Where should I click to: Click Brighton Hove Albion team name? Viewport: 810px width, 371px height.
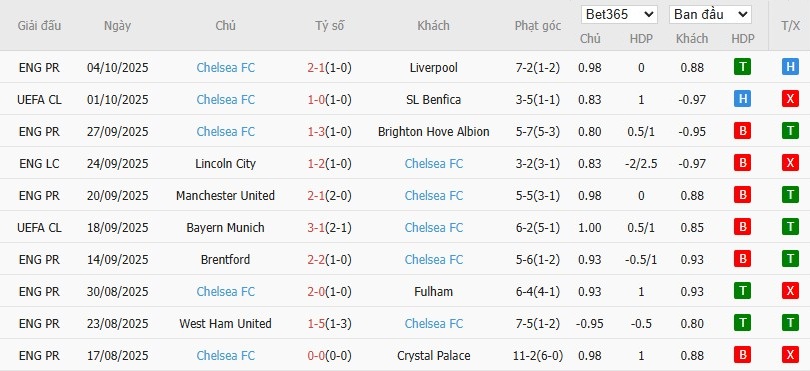(x=433, y=131)
